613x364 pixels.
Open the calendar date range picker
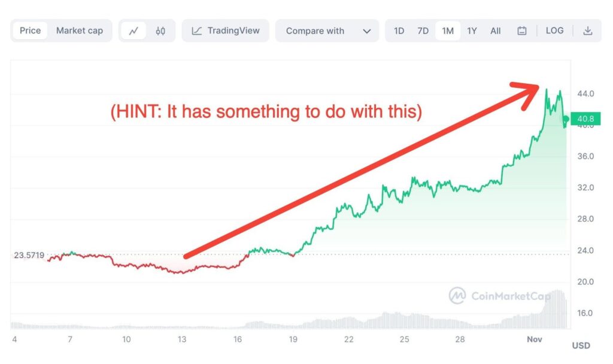(x=522, y=31)
